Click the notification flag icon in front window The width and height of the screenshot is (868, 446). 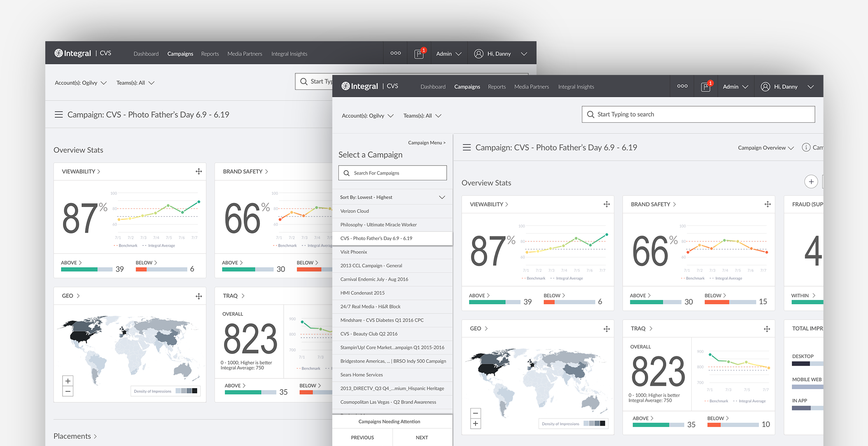tap(706, 87)
